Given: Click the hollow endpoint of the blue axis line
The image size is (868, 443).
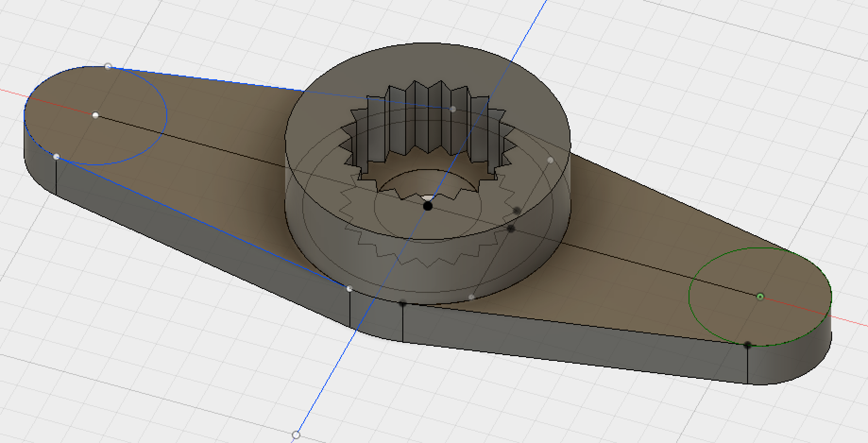Looking at the screenshot, I should tap(296, 435).
